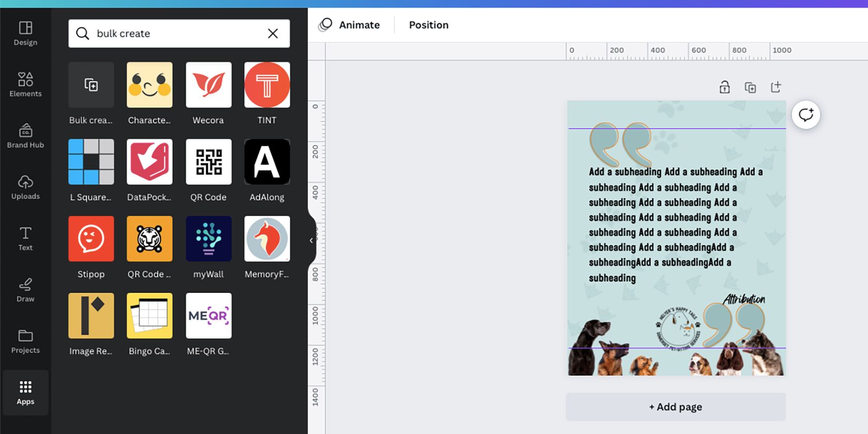Launch the QR Code app

point(208,162)
